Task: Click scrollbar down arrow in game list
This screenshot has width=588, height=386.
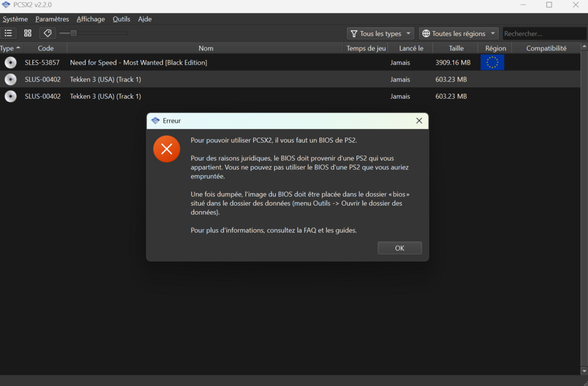Action: (584, 371)
